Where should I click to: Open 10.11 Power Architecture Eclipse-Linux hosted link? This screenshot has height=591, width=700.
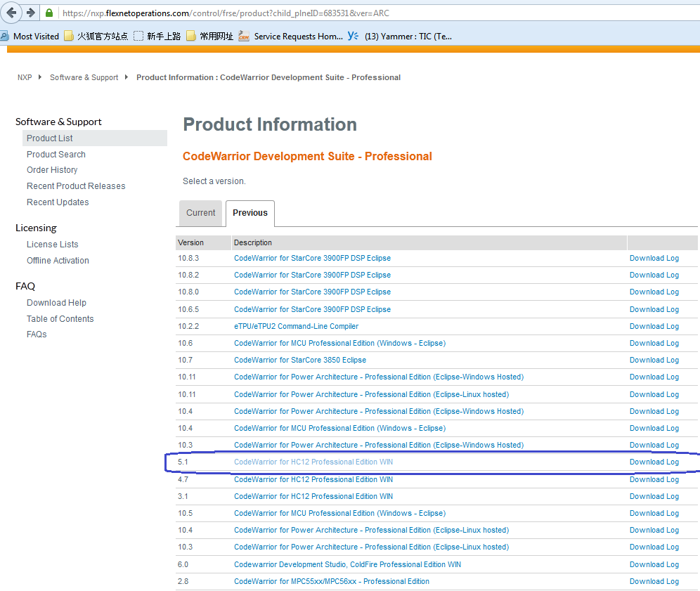371,395
